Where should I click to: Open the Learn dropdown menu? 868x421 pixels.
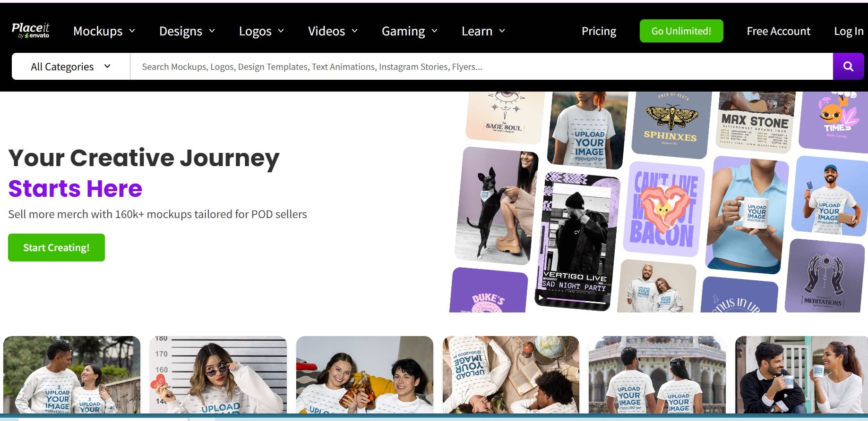(483, 31)
